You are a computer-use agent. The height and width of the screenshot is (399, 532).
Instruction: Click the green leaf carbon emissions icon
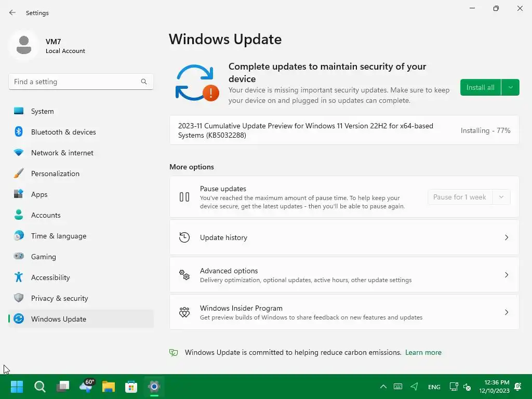pos(174,353)
